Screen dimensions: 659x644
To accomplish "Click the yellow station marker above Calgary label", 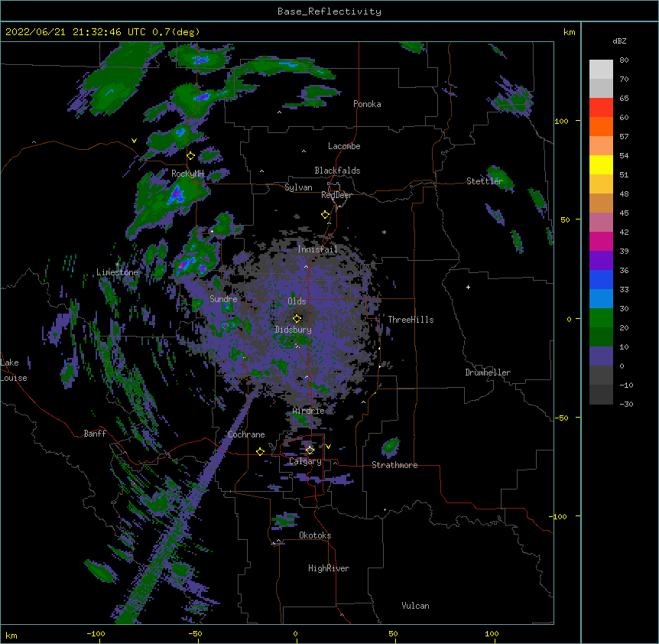I will 310,450.
